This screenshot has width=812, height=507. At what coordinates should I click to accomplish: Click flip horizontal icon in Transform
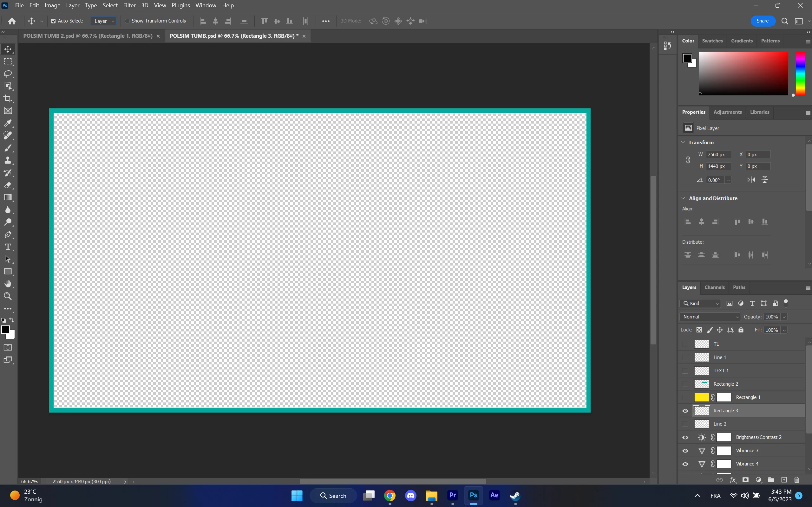[x=751, y=180]
